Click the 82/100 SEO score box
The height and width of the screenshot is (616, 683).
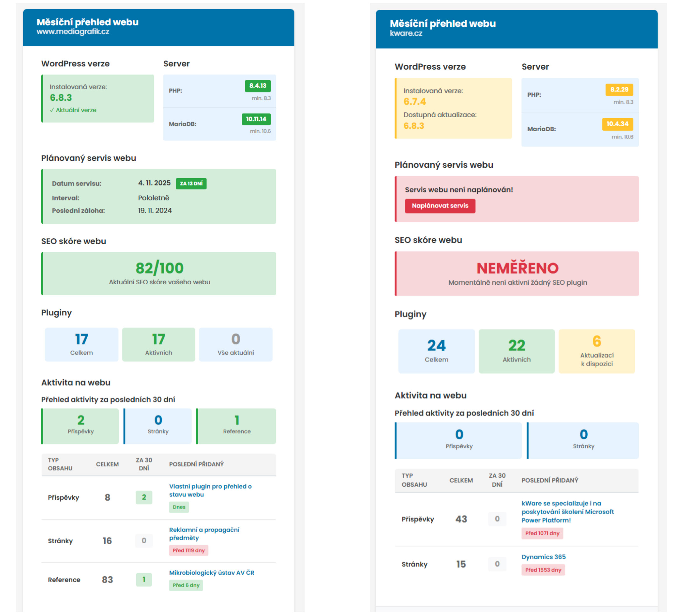(159, 273)
